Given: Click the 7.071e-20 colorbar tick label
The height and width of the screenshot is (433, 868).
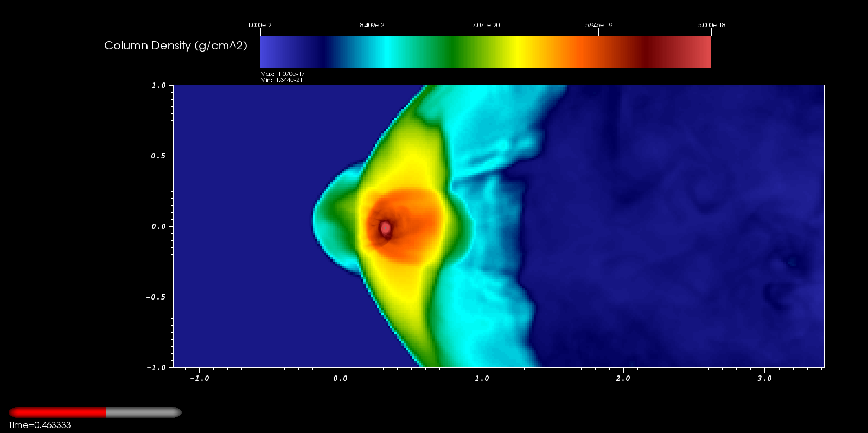Looking at the screenshot, I should click(x=486, y=25).
